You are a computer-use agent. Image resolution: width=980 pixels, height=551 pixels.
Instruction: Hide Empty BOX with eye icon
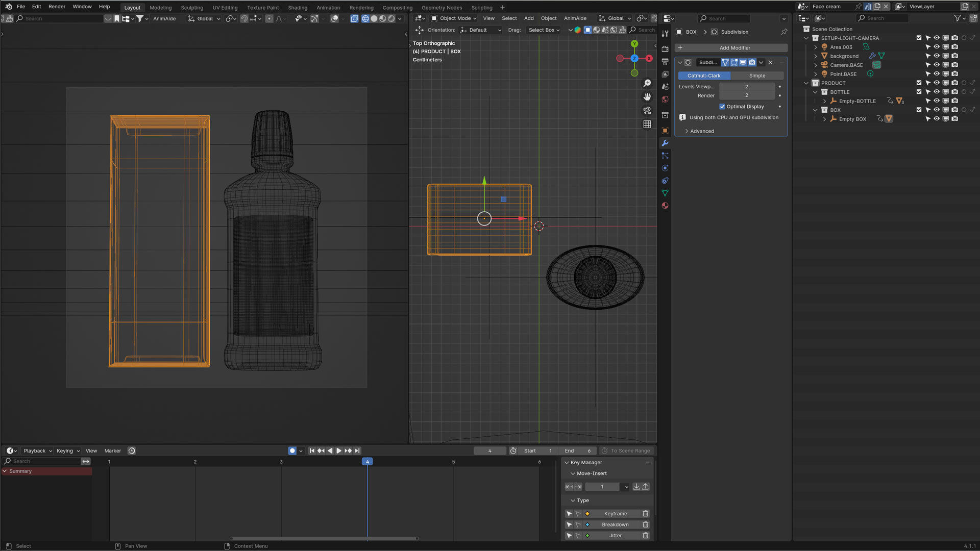point(937,119)
